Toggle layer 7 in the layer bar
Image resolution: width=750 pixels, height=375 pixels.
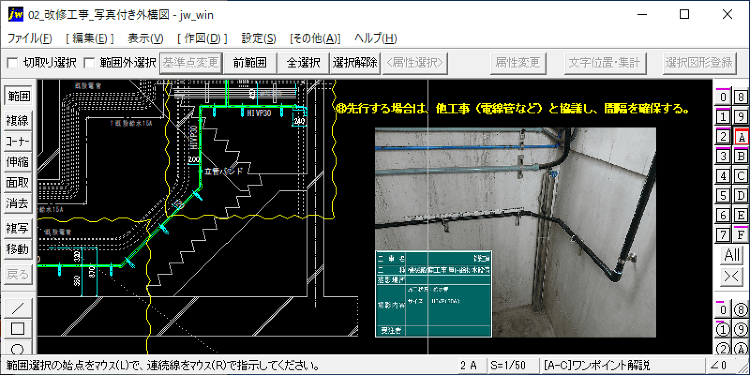click(x=723, y=235)
